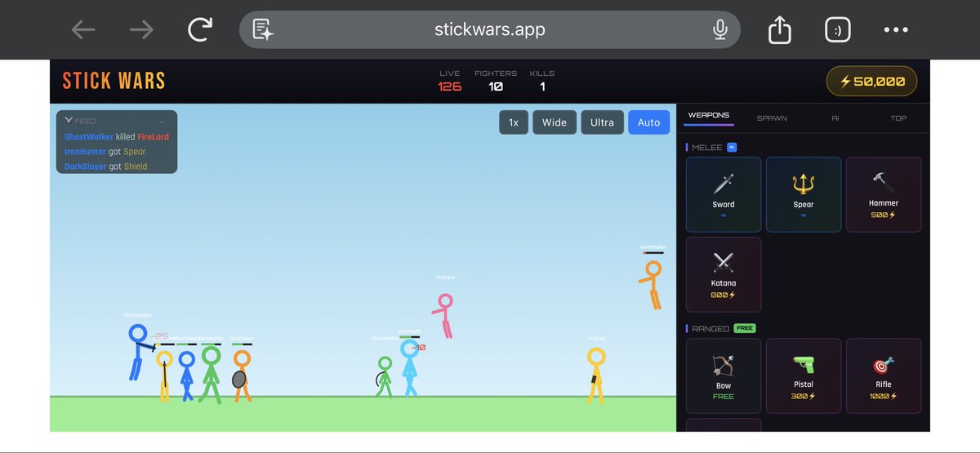Pick the free Bow weapon

coord(724,375)
